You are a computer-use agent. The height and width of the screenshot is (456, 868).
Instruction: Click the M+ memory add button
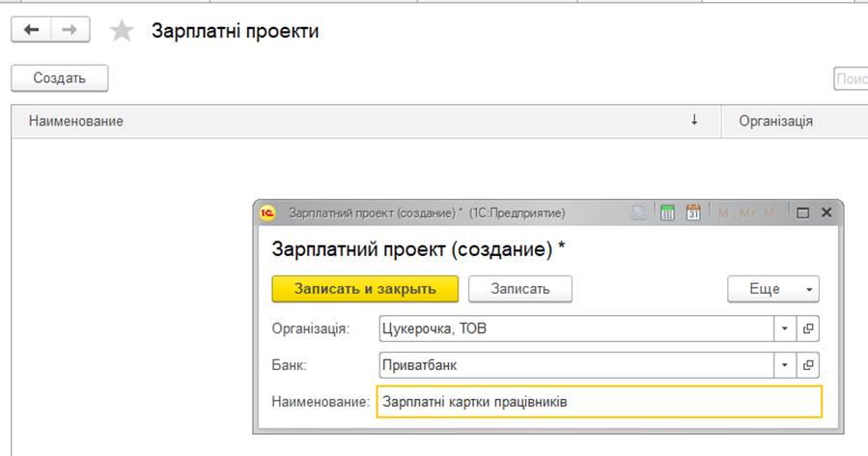point(748,214)
